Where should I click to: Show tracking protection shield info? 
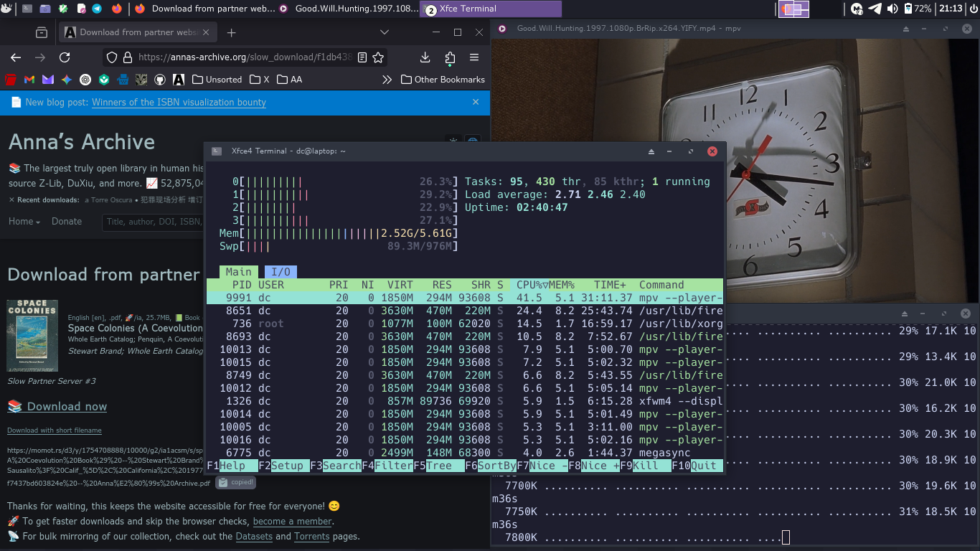pyautogui.click(x=111, y=57)
